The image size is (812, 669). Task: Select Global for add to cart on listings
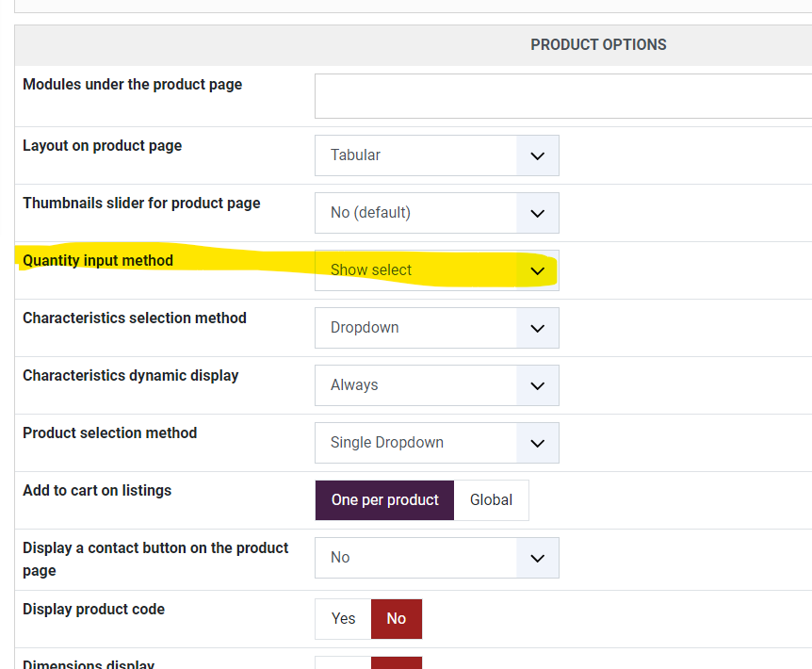491,500
